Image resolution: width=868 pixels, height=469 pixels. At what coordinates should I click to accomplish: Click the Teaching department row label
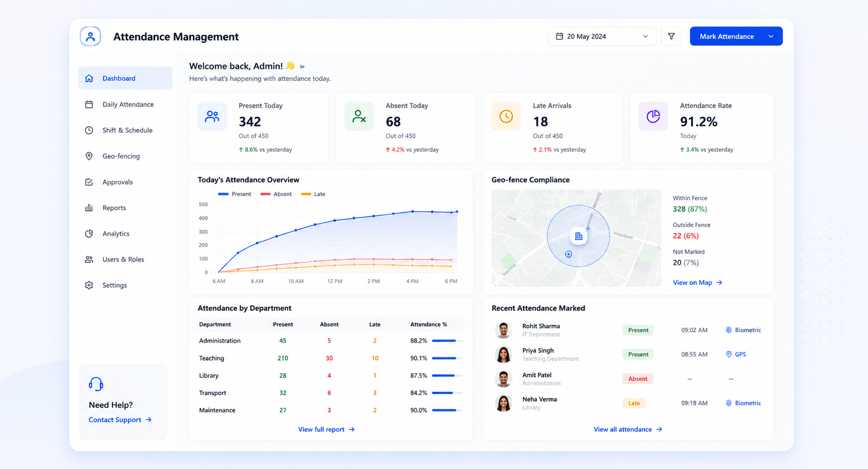tap(212, 358)
